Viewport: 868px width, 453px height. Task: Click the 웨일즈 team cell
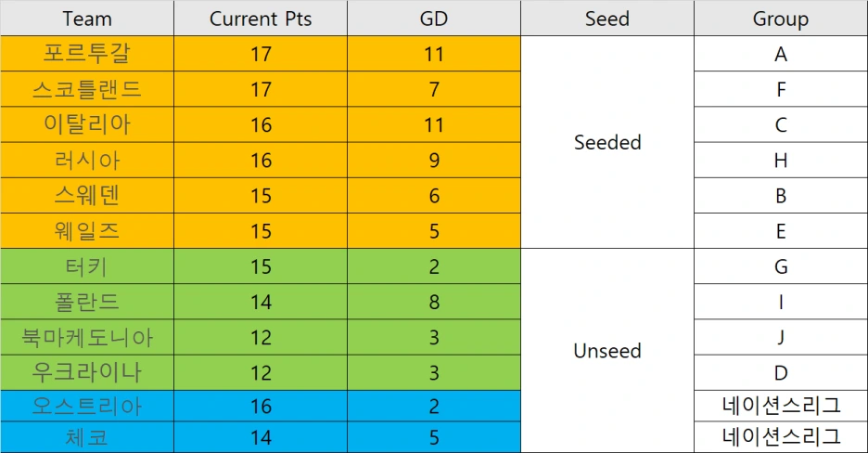tap(87, 231)
